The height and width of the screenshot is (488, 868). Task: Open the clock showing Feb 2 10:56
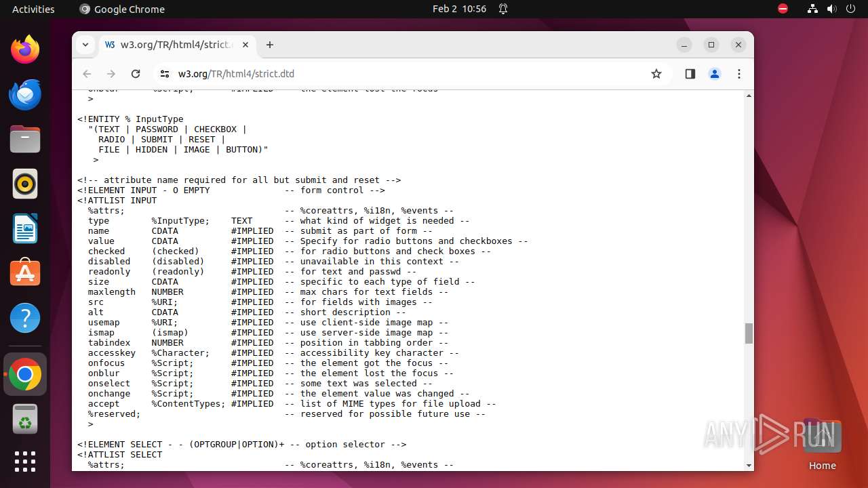pos(459,9)
